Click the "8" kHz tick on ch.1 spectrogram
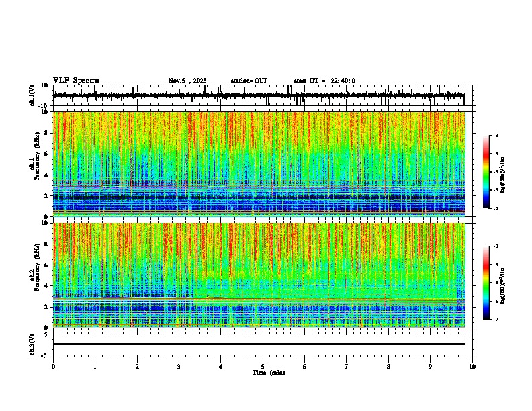Screen dimensions: 532x411 (x=47, y=133)
